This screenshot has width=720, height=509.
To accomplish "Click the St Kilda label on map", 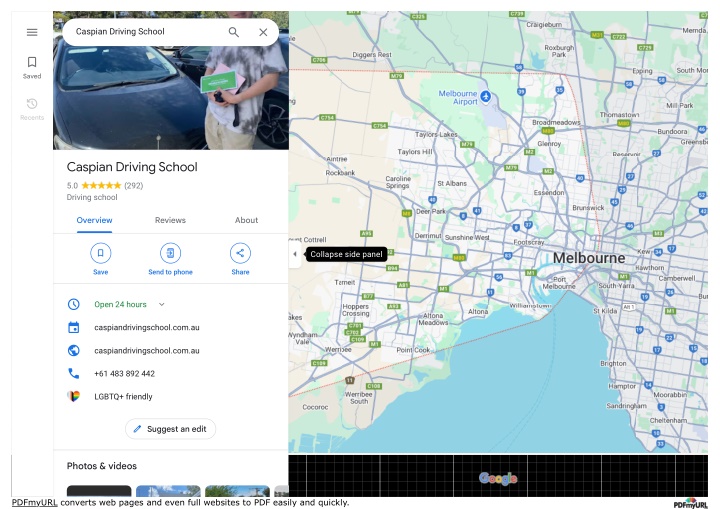I will point(605,311).
